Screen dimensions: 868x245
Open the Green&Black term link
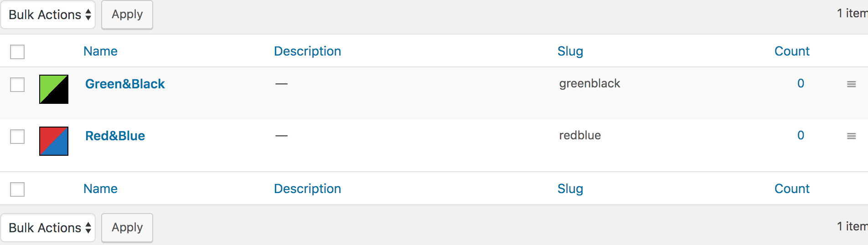tap(125, 84)
